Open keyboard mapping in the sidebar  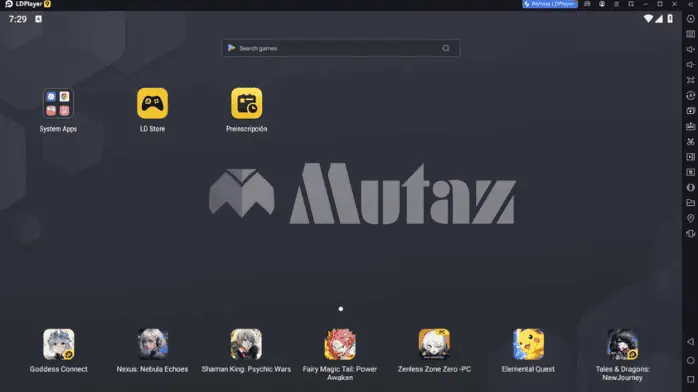pyautogui.click(x=690, y=34)
